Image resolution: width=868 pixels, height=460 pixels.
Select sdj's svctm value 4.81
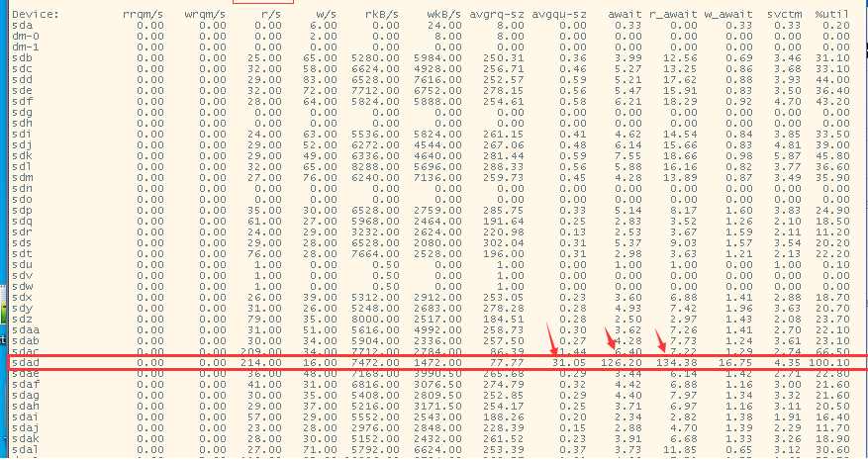click(x=787, y=143)
